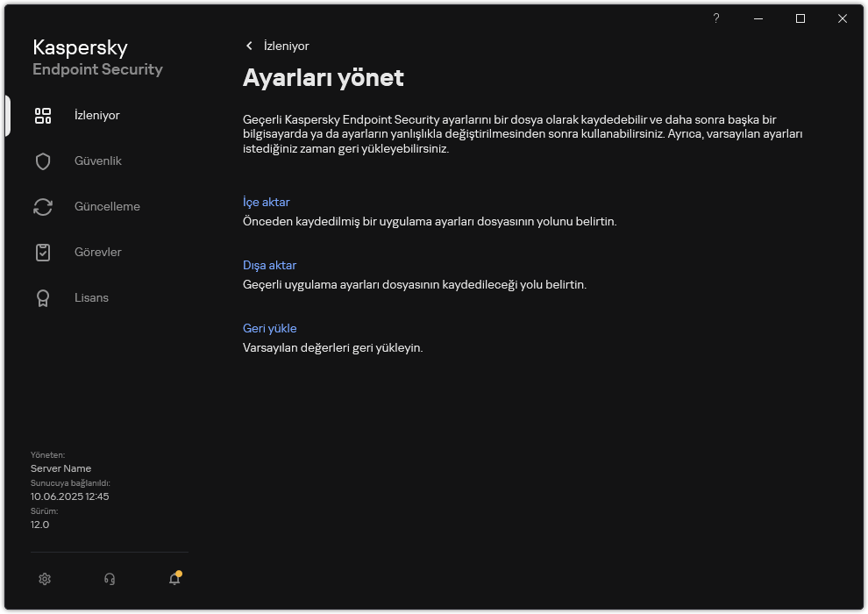Click the orange notification badge on the bell
Image resolution: width=868 pixels, height=614 pixels.
click(x=180, y=572)
